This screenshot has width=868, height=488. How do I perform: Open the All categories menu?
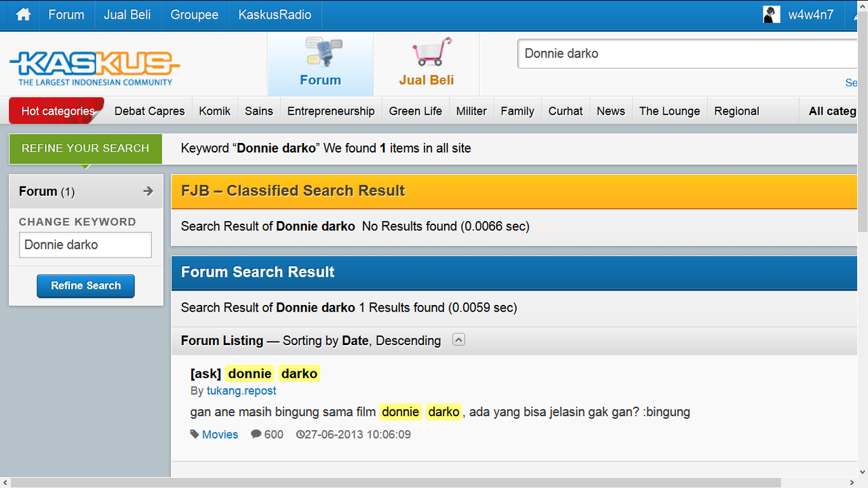pos(833,111)
